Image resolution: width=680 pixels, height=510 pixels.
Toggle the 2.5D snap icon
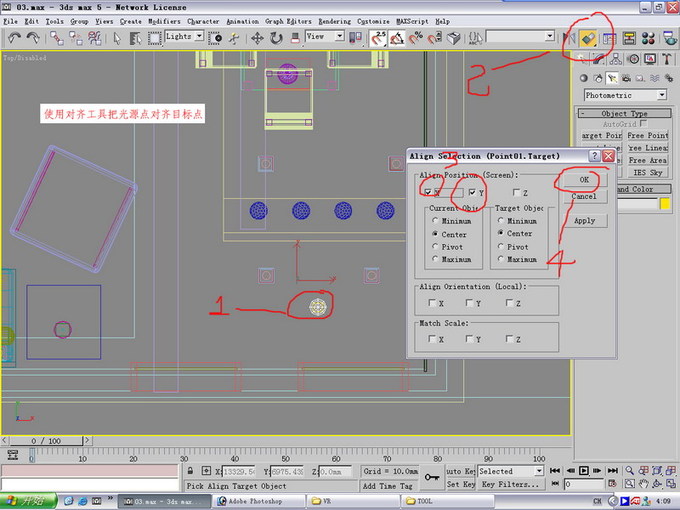pyautogui.click(x=379, y=37)
